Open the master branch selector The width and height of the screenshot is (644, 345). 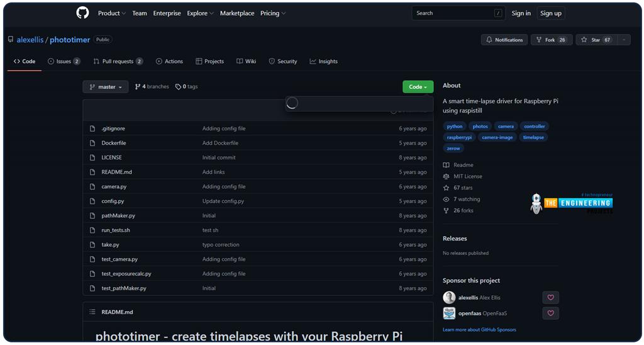coord(106,87)
